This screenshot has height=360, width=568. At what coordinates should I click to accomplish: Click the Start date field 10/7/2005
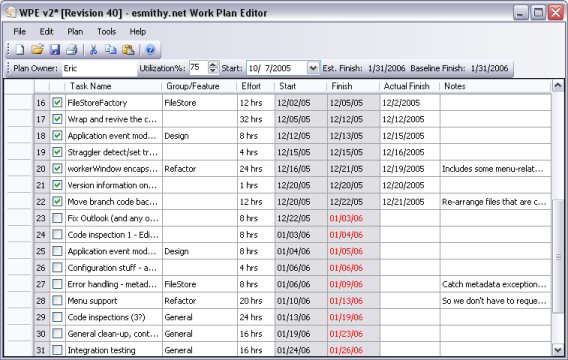coord(277,68)
